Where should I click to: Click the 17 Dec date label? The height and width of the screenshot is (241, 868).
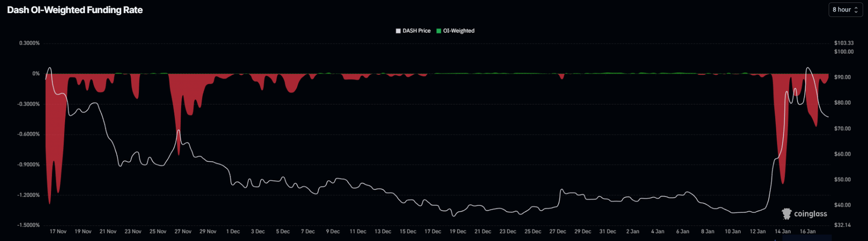point(433,231)
